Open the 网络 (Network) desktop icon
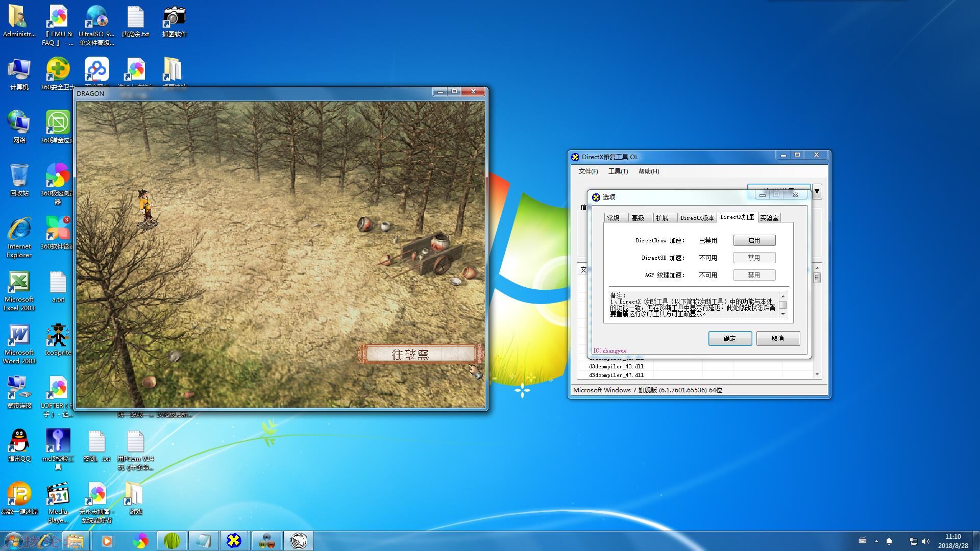Screen dimensions: 980x551 (x=19, y=128)
